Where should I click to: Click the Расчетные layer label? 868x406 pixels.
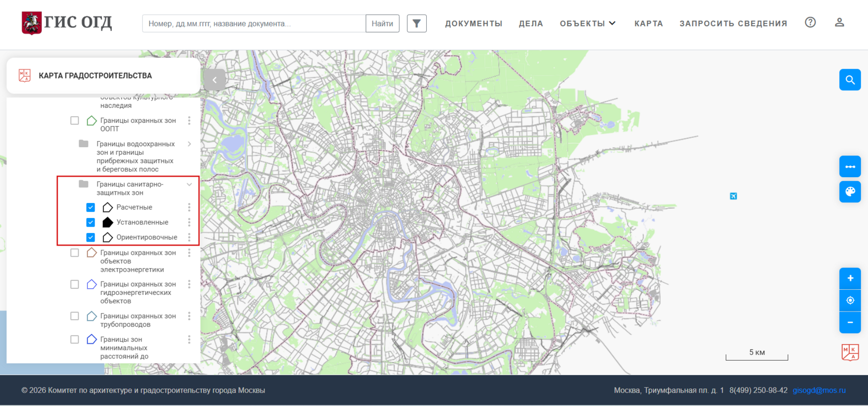[134, 207]
